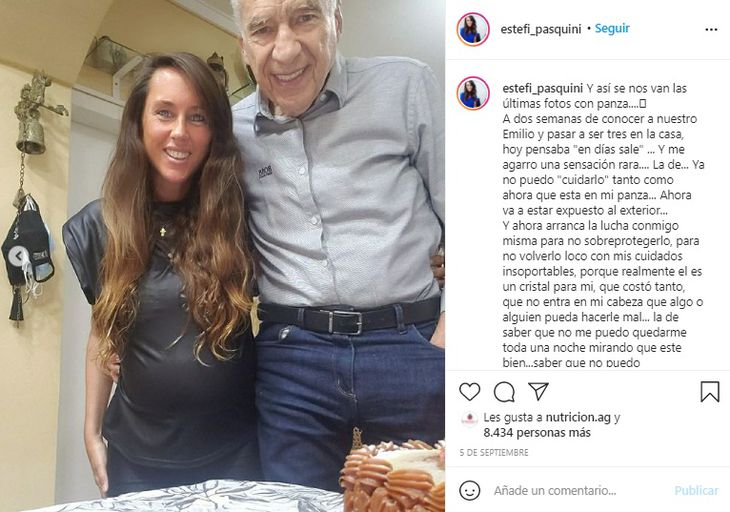
Task: Open estefi_pasquini username in the header
Action: [x=541, y=29]
